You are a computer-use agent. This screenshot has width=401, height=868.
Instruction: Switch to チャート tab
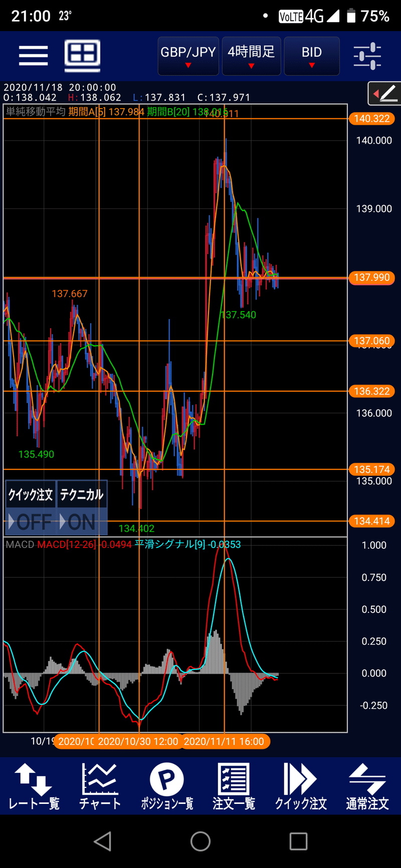(x=100, y=786)
